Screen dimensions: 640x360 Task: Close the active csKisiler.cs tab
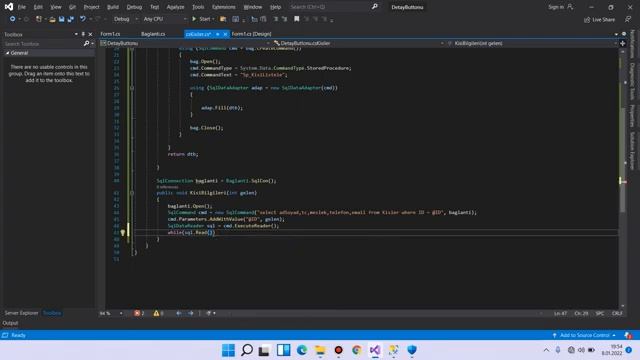click(x=225, y=34)
